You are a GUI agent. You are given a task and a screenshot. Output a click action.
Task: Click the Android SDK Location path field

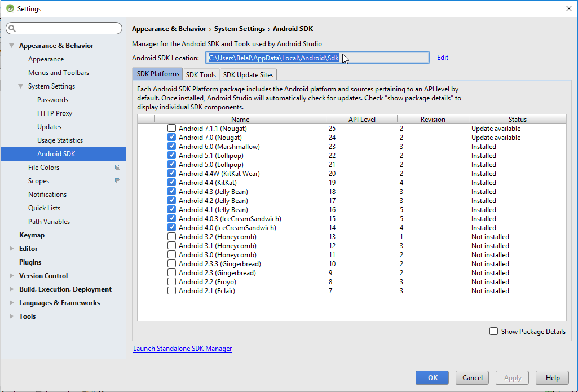(x=317, y=58)
